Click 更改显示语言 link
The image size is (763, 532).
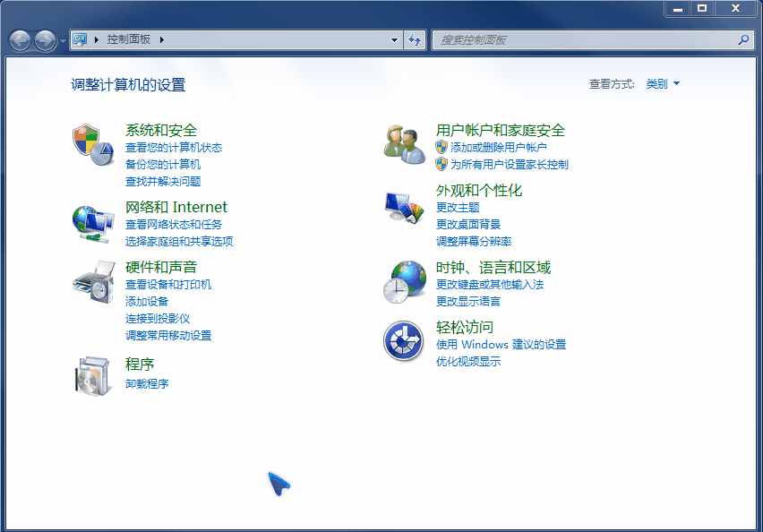pos(468,301)
